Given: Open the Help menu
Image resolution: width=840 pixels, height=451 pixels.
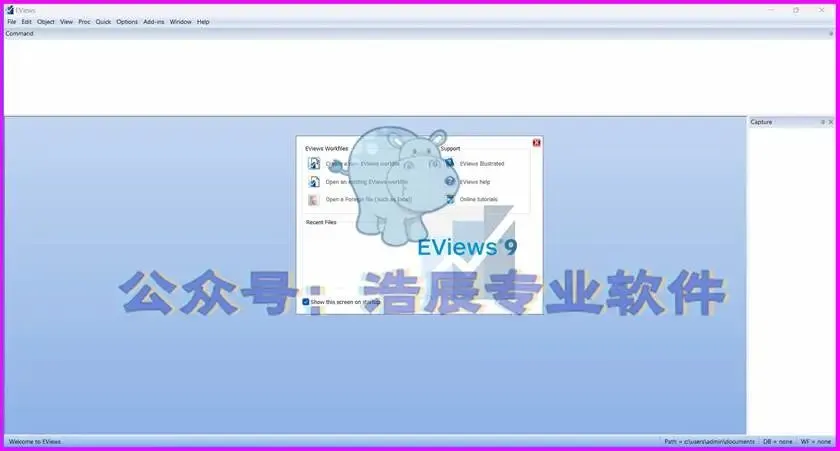Looking at the screenshot, I should point(203,22).
